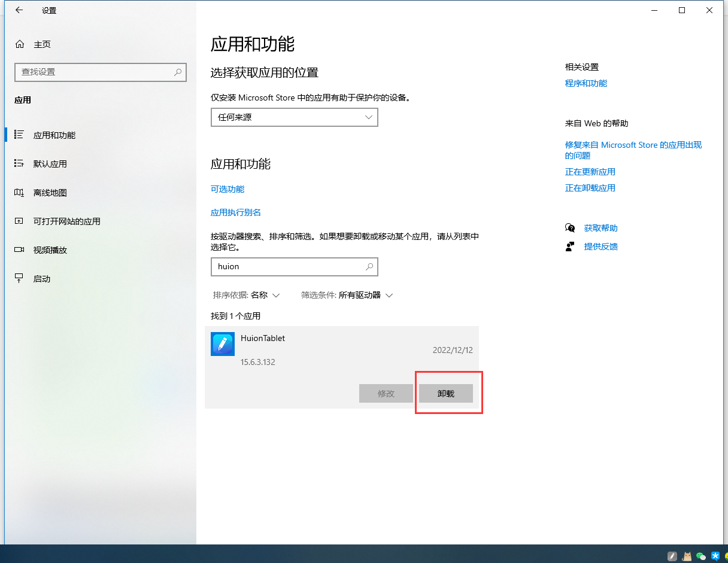Click the 卸载 uninstall button
Viewport: 728px width, 563px height.
click(x=446, y=393)
